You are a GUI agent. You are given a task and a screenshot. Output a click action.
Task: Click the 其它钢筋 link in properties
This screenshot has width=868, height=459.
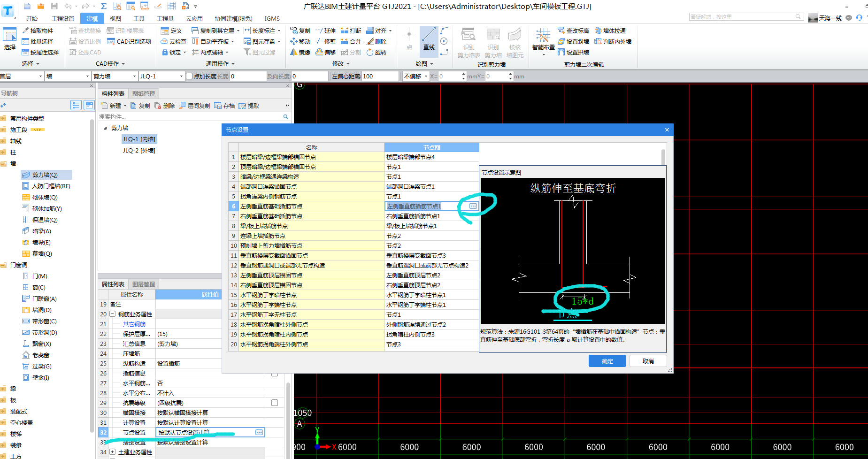tap(134, 324)
